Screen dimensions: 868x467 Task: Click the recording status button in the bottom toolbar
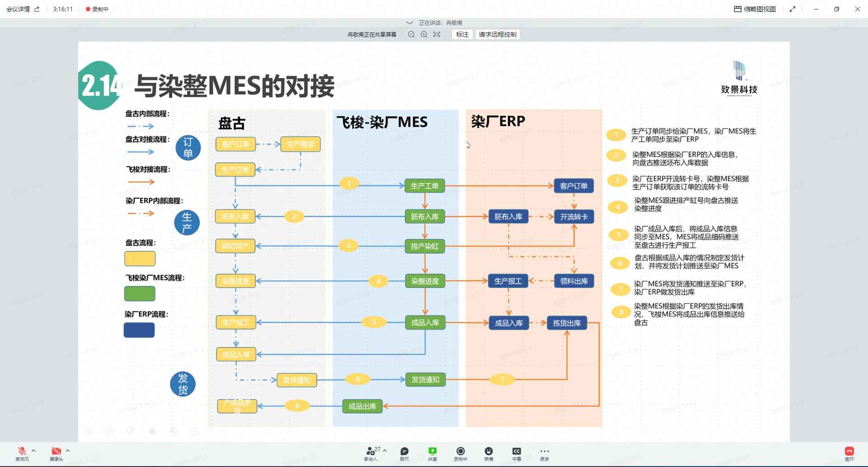pyautogui.click(x=461, y=453)
